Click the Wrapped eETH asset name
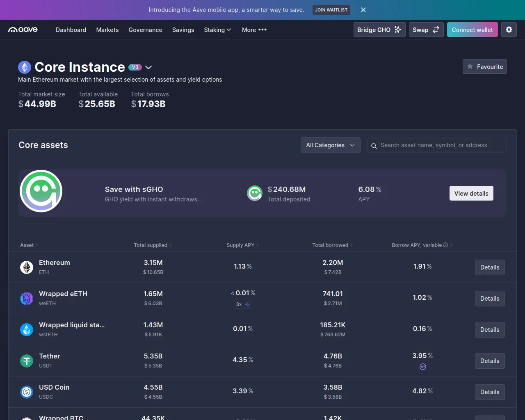 63,294
